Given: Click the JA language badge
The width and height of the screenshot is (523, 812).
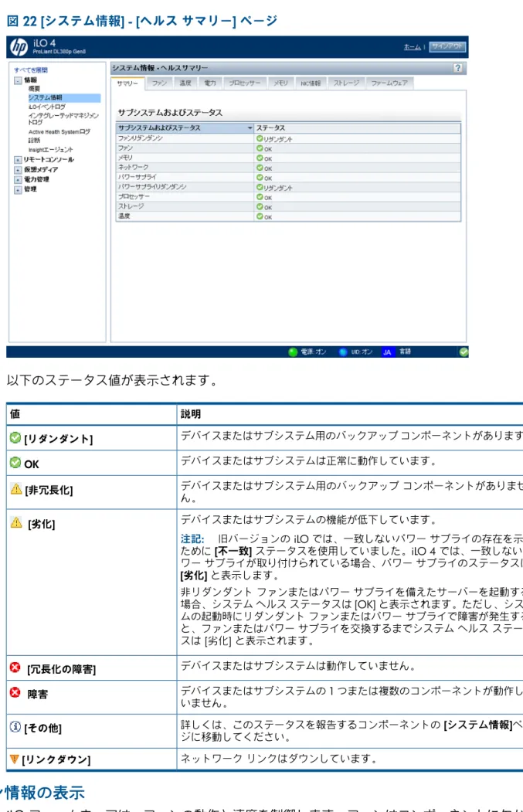Looking at the screenshot, I should (x=387, y=352).
